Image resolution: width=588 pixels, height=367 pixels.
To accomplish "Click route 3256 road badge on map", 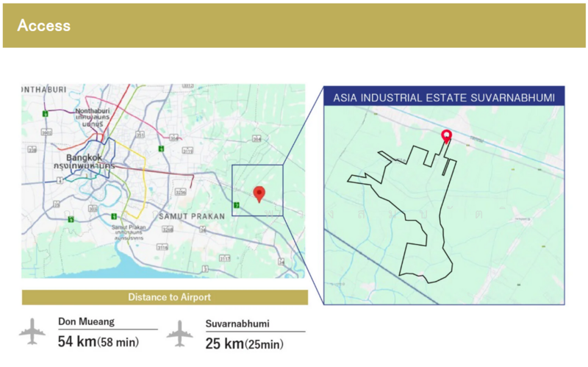I will (181, 192).
